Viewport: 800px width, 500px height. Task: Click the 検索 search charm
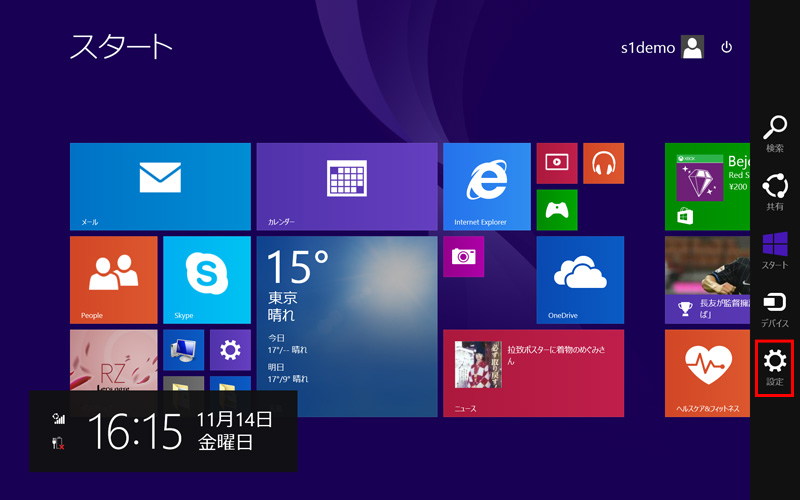tap(774, 134)
